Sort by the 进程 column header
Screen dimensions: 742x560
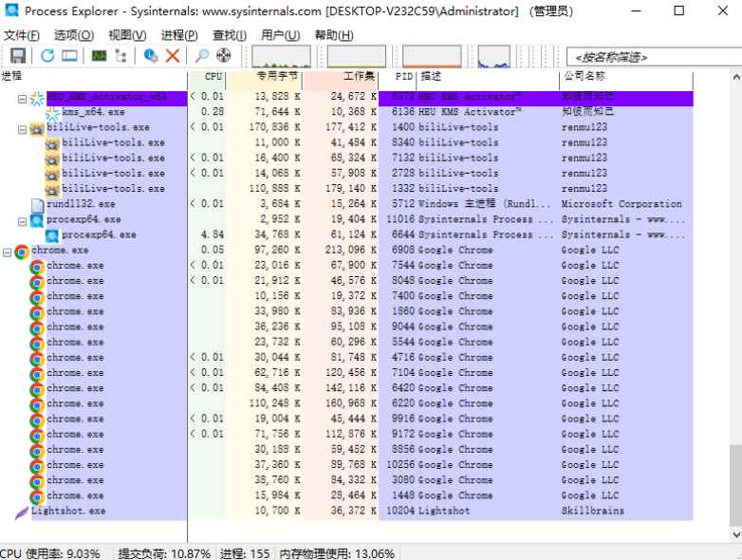(94, 77)
